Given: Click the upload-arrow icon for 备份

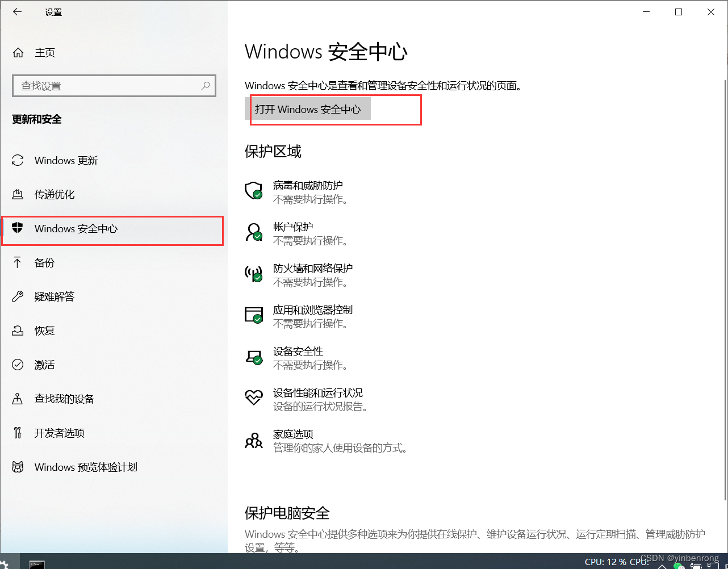Looking at the screenshot, I should coord(18,262).
